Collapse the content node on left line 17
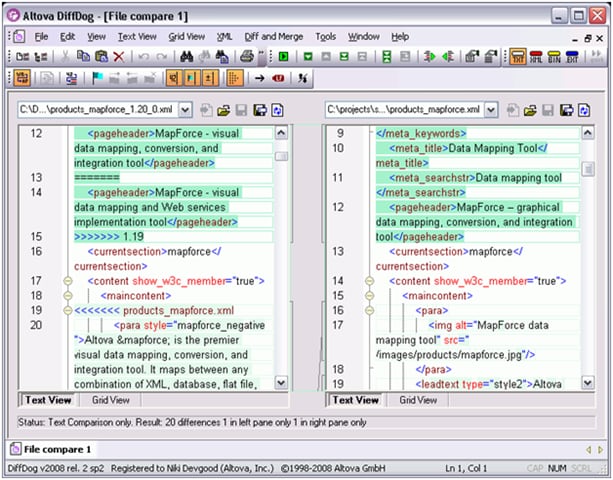 [x=68, y=281]
